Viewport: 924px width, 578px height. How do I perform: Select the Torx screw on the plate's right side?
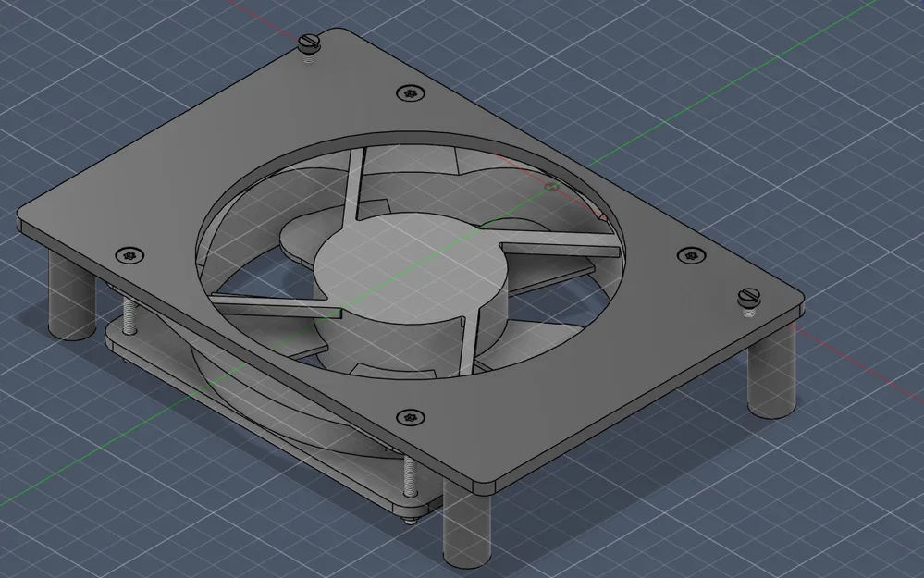coord(691,256)
